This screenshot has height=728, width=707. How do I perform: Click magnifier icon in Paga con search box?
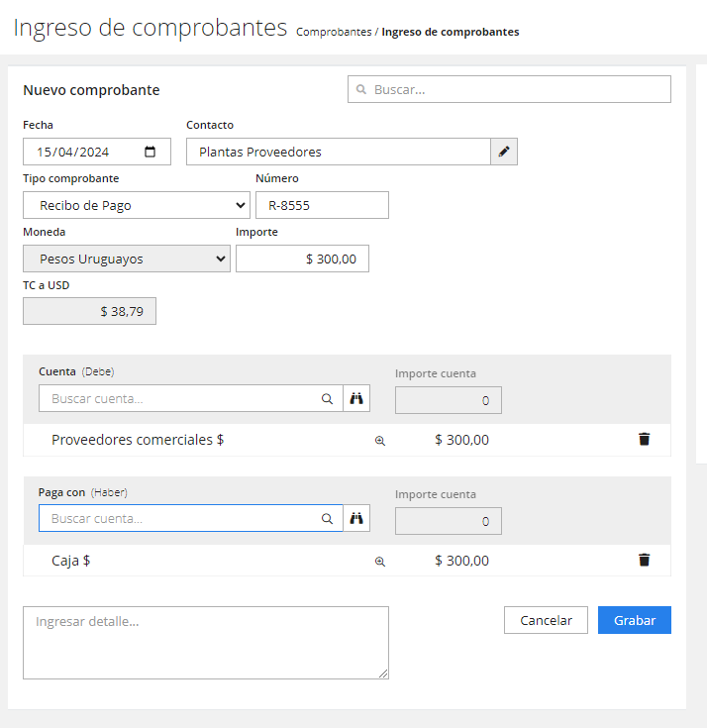point(327,518)
